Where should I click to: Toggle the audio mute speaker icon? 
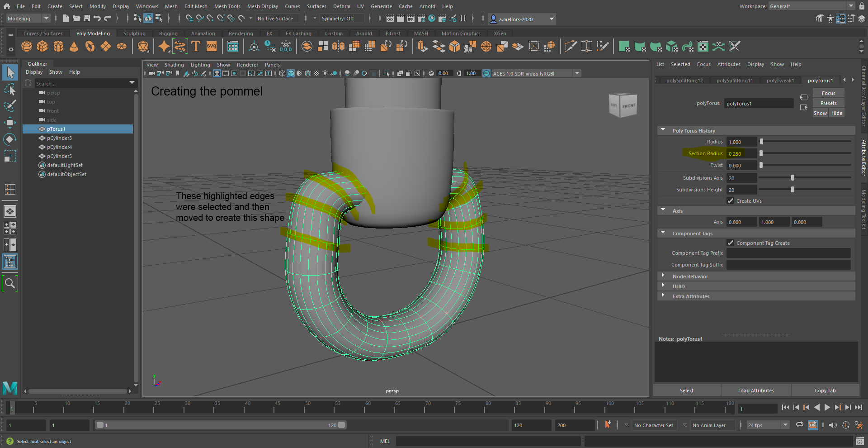833,425
